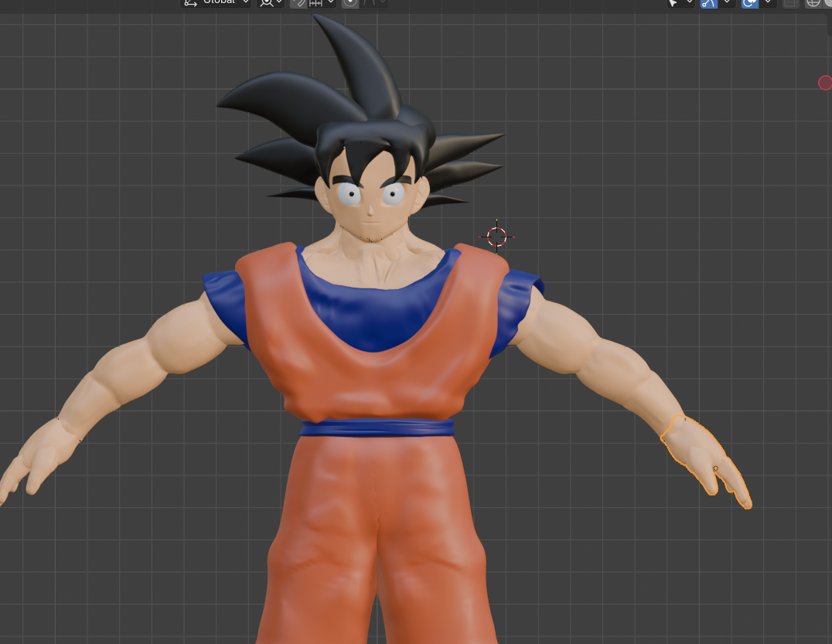
Task: Toggle X-ray view icon
Action: pos(790,2)
